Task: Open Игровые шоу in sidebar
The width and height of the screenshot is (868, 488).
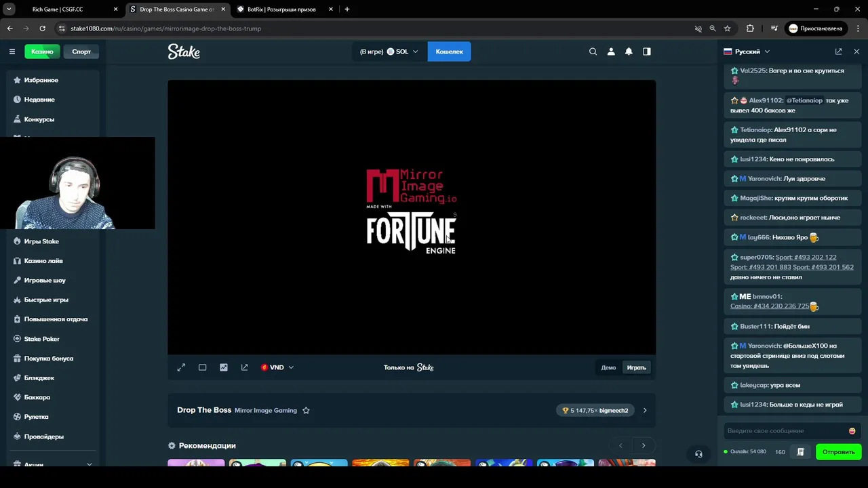Action: coord(53,280)
